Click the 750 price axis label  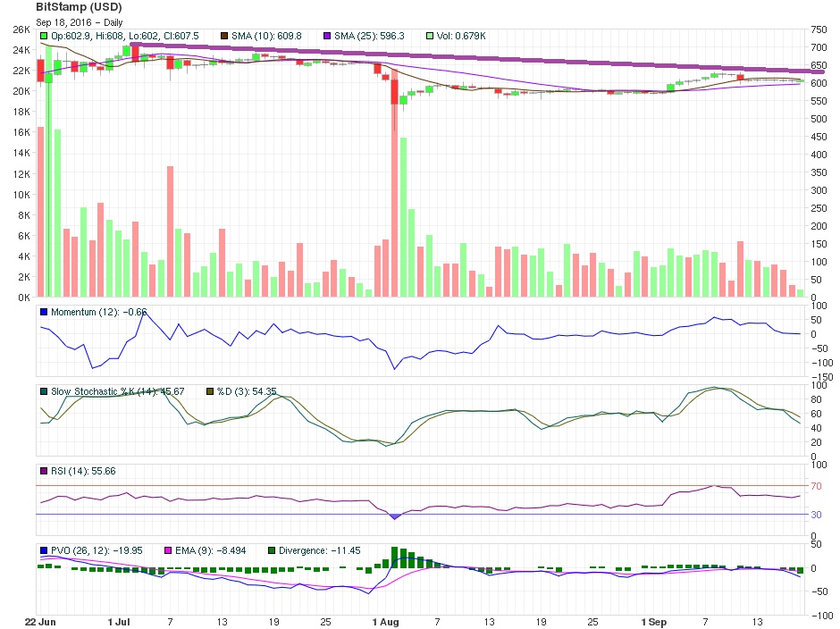pos(819,30)
